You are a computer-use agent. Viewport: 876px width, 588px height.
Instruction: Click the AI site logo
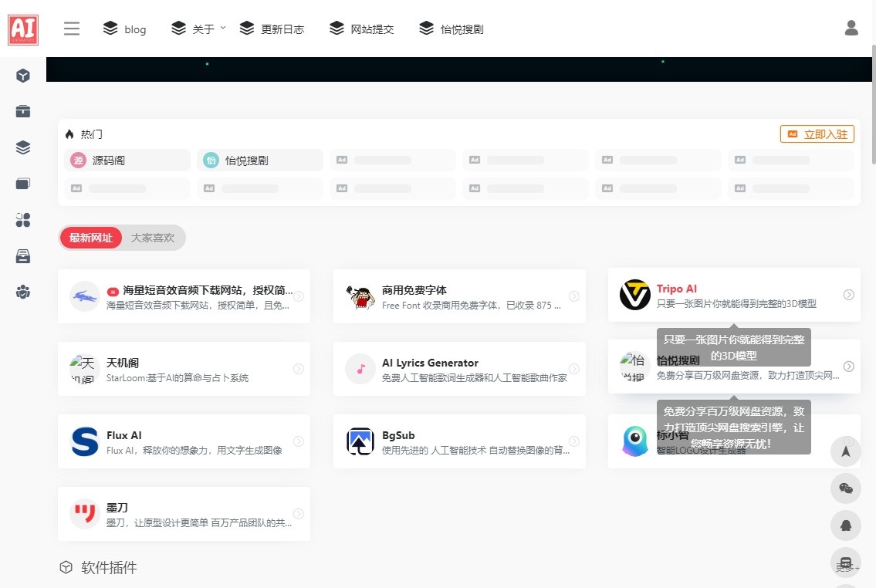(23, 29)
